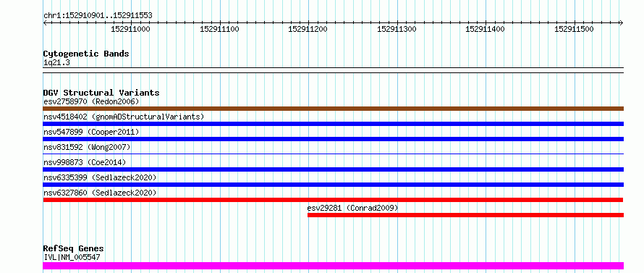The image size is (644, 273).
Task: Click ruler position 152911100
Action: pos(219,29)
